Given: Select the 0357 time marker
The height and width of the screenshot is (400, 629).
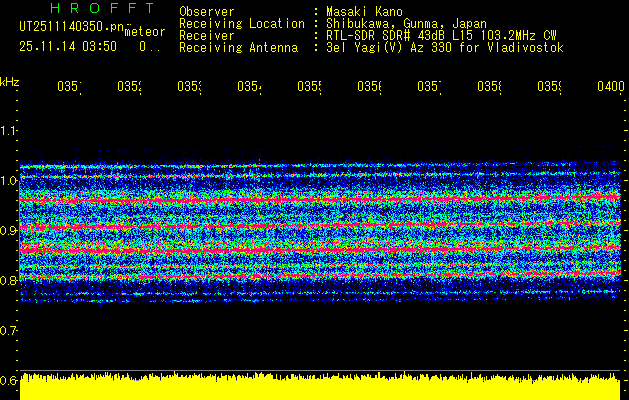Looking at the screenshot, I should (x=429, y=86).
